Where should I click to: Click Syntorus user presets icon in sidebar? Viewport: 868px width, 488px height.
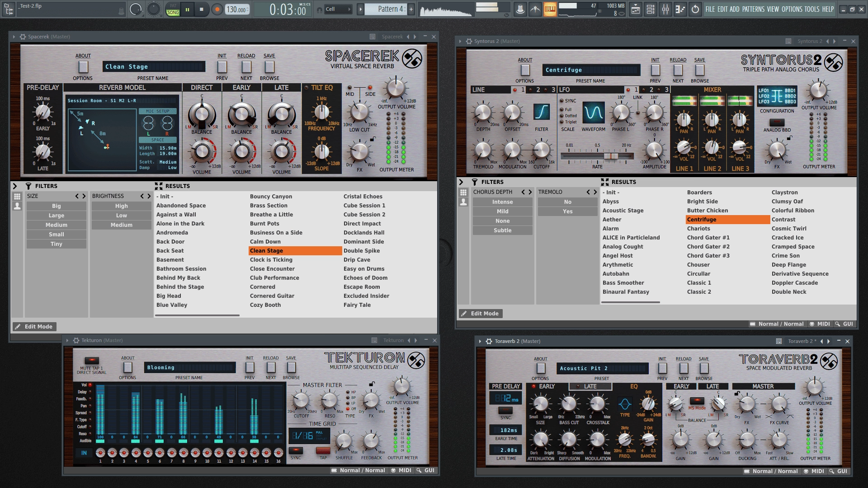tap(463, 202)
